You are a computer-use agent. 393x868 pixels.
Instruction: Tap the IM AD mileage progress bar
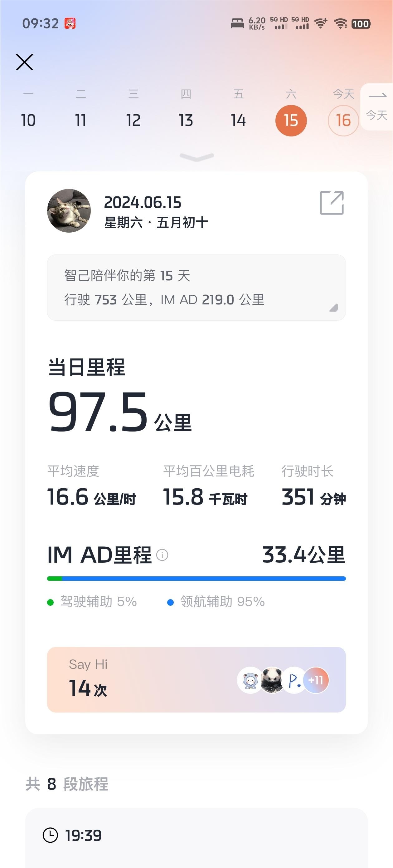(196, 579)
